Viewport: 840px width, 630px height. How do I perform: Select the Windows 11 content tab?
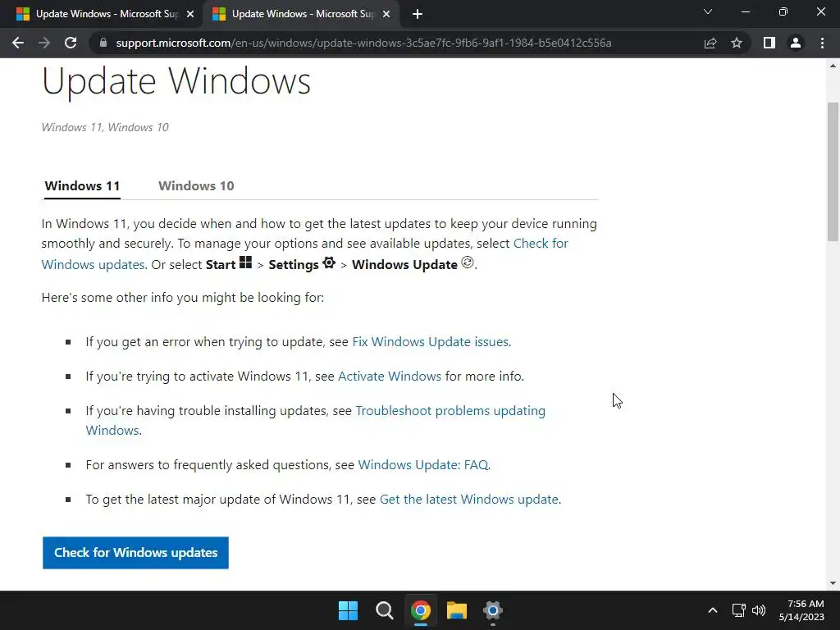click(x=82, y=186)
